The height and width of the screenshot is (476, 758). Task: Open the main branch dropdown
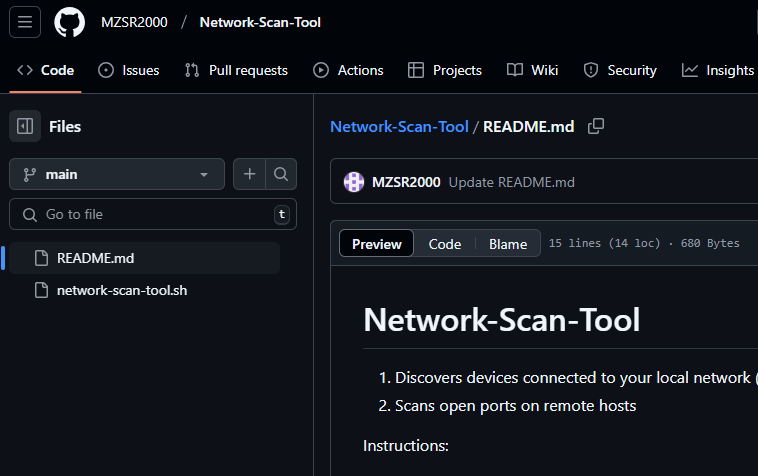click(x=117, y=174)
